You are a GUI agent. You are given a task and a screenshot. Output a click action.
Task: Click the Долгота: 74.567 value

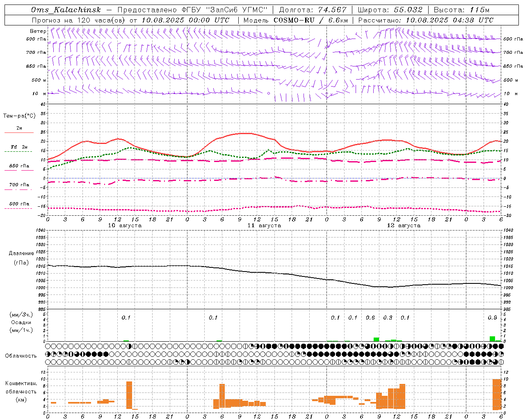point(313,10)
